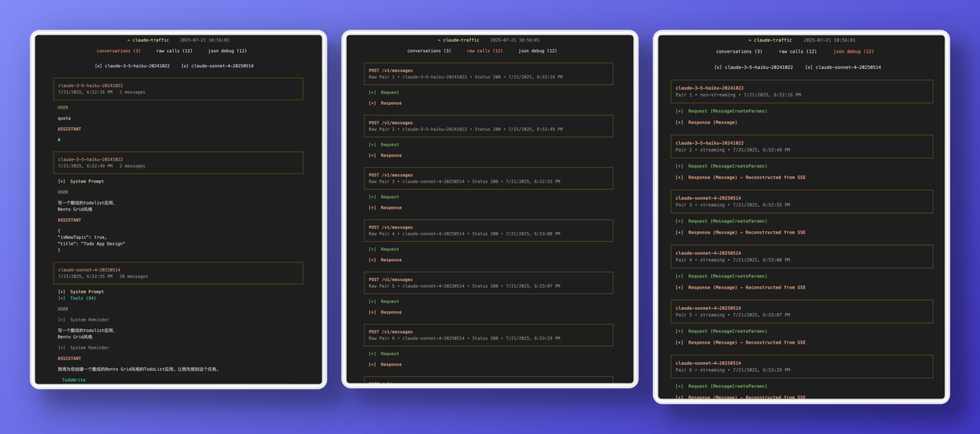This screenshot has height=434, width=980.
Task: Expand Request under Raw Pair 3
Action: coord(384,197)
